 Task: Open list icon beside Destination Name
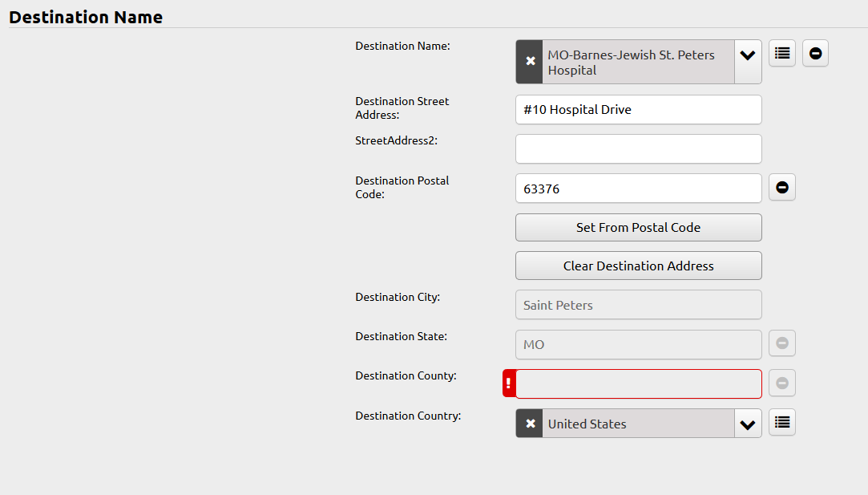pos(781,53)
